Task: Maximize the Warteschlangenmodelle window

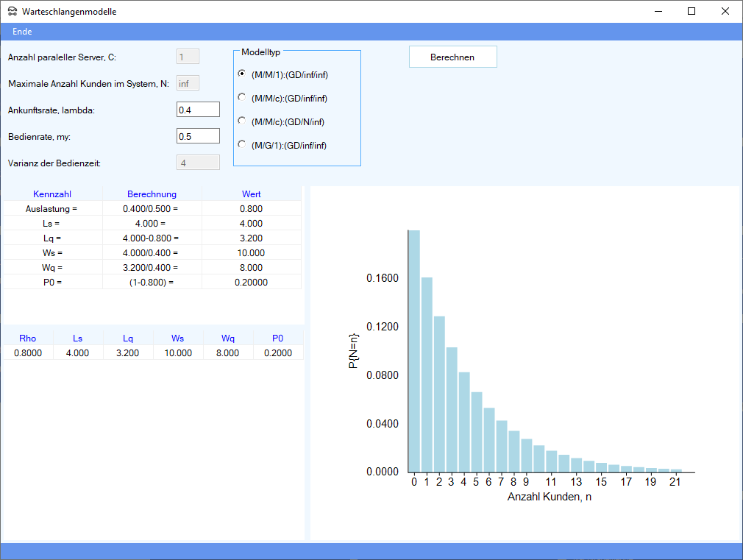Action: point(692,11)
